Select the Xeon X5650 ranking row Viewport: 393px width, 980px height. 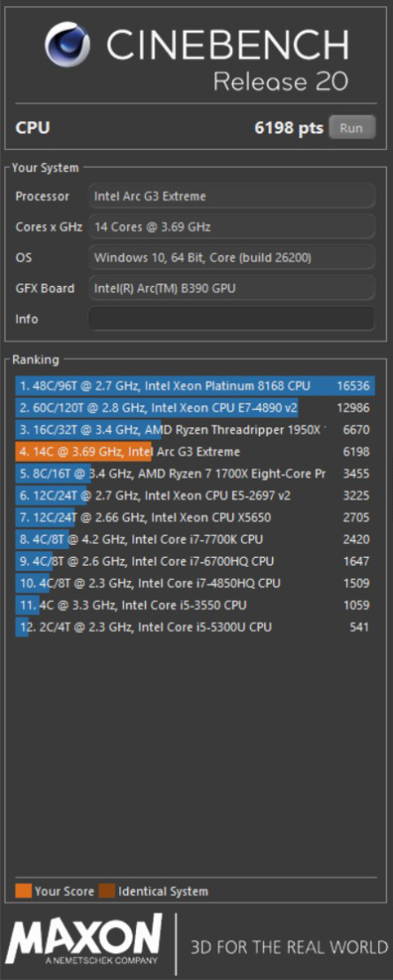coord(195,517)
